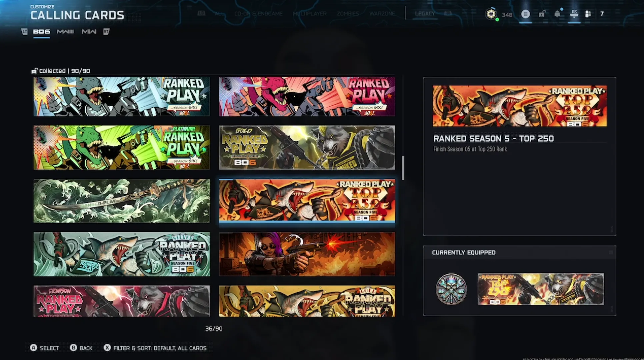Select the katana and waves Ranked Play card
The height and width of the screenshot is (360, 644).
click(122, 201)
